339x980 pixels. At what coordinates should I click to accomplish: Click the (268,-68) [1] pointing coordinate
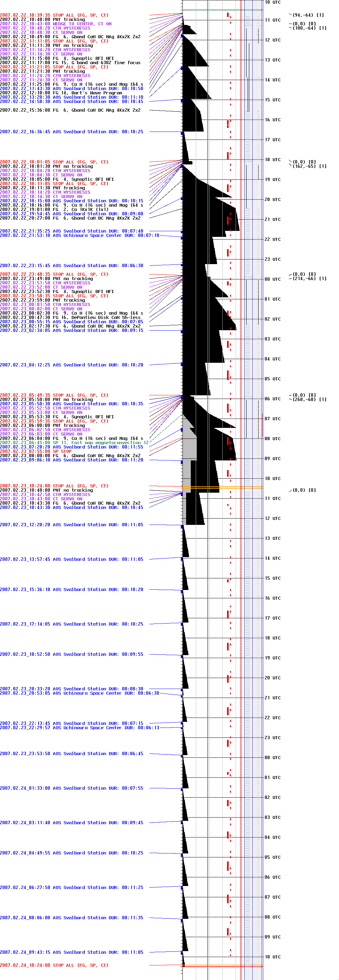[x=309, y=399]
